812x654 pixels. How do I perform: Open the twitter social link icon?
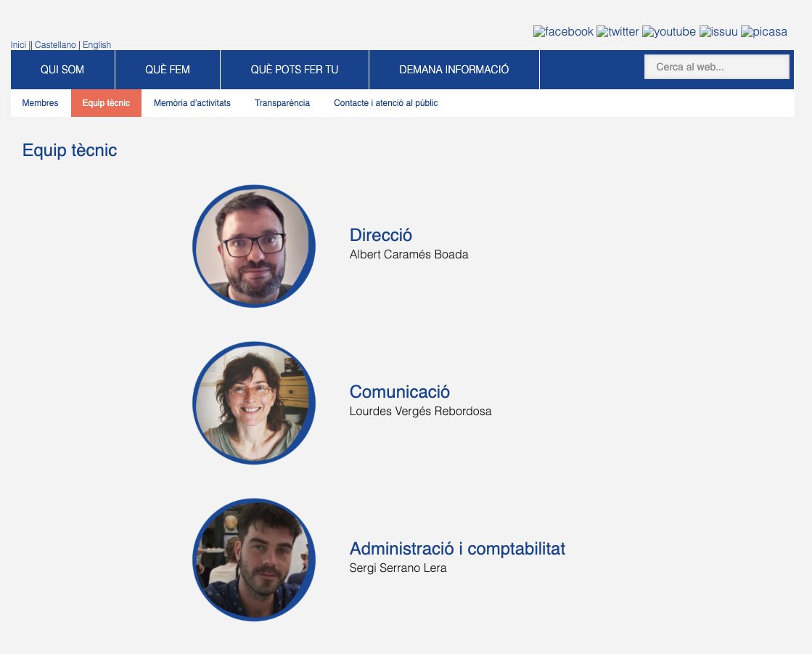click(x=618, y=32)
